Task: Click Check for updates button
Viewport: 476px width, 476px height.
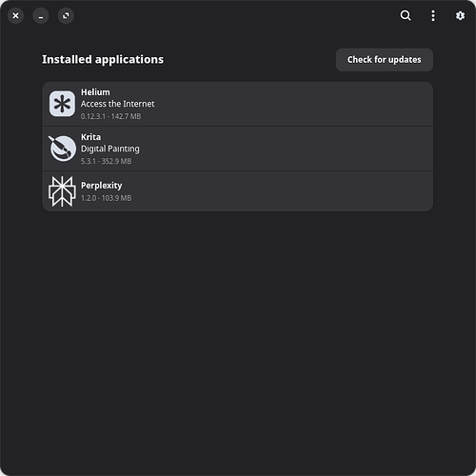Action: point(385,60)
